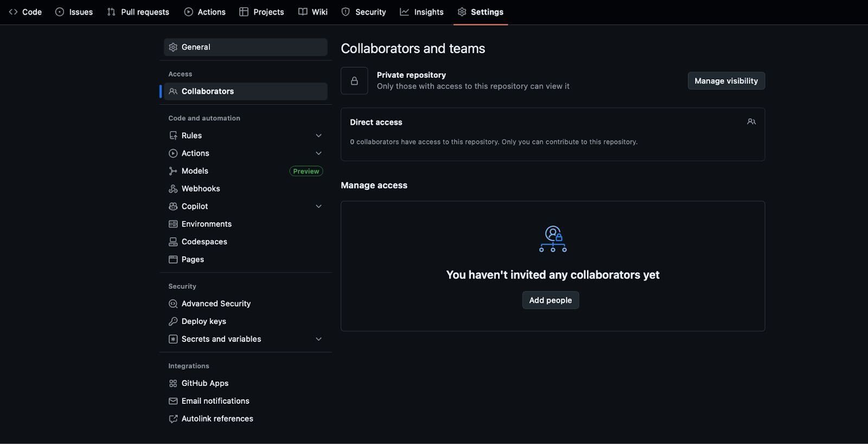This screenshot has height=444, width=868.
Task: Go to Environments settings
Action: pos(246,224)
